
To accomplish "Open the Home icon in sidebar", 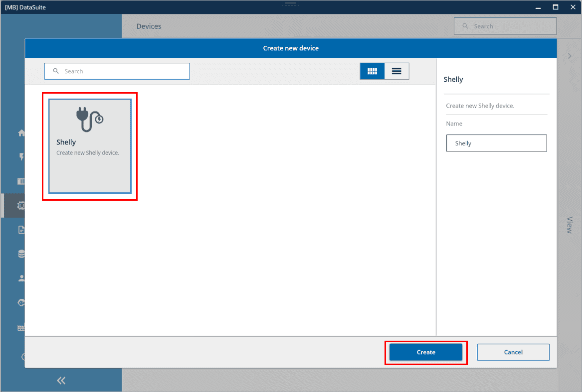I will (x=21, y=133).
